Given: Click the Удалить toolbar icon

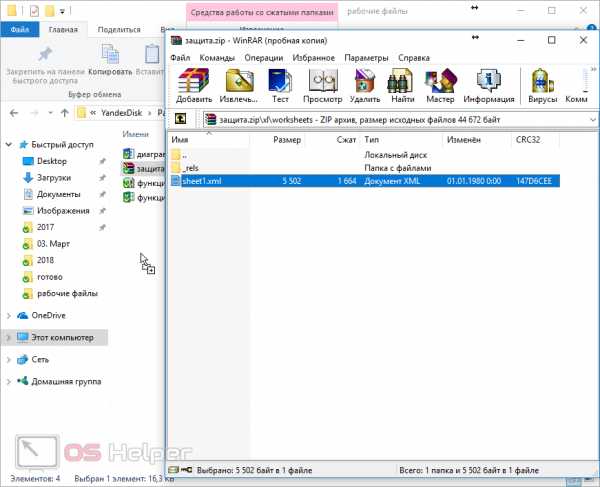Looking at the screenshot, I should pyautogui.click(x=365, y=86).
